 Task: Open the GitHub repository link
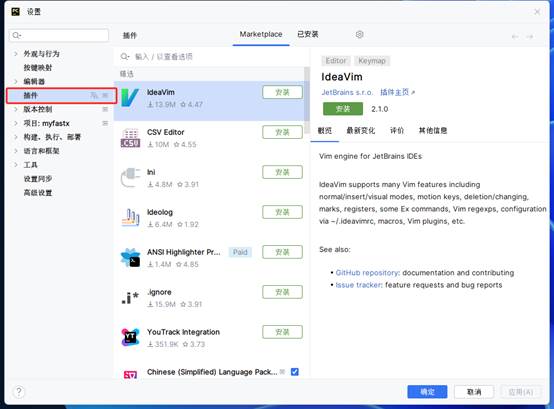tap(367, 273)
